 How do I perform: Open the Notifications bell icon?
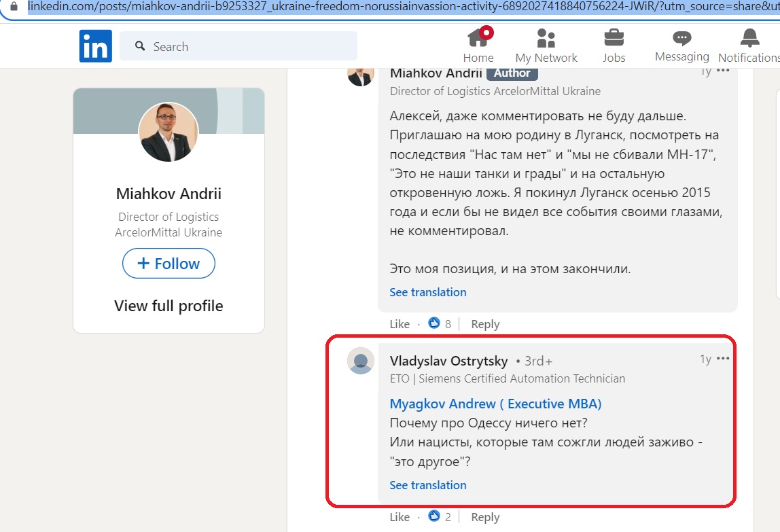(x=749, y=38)
